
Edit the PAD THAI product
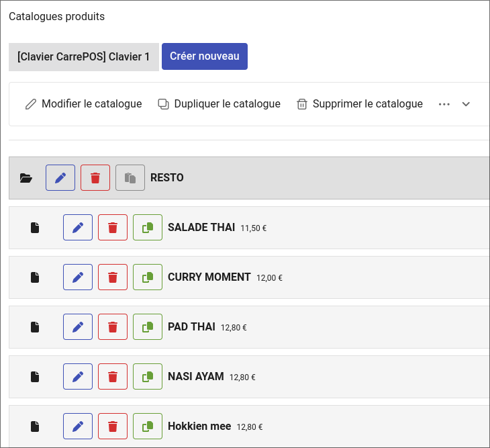pyautogui.click(x=78, y=326)
